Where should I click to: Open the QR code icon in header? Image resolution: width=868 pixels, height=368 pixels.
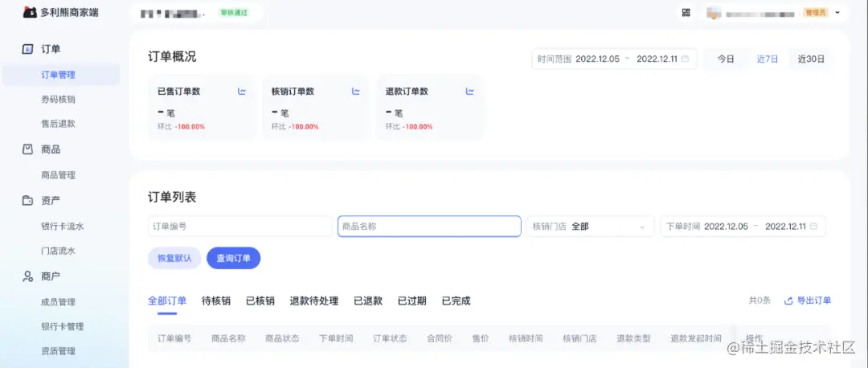click(686, 12)
